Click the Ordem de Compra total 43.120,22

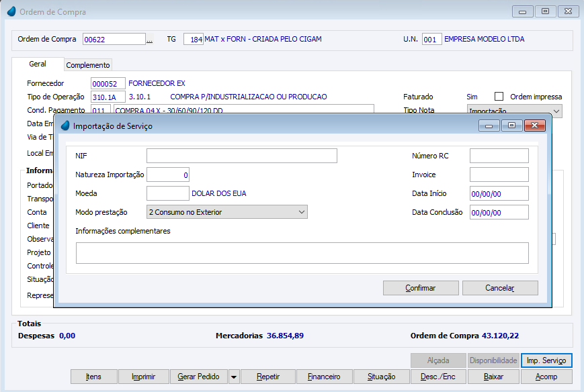[500, 336]
